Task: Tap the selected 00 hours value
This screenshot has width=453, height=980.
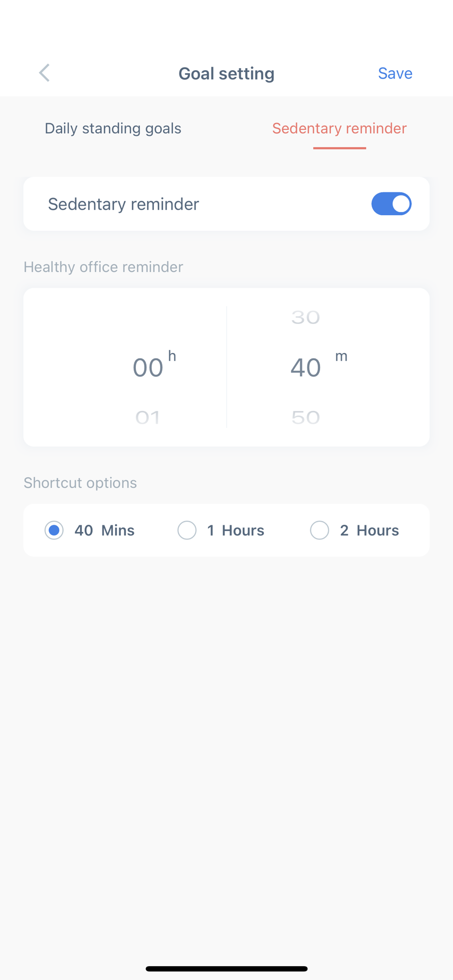Action: tap(148, 367)
